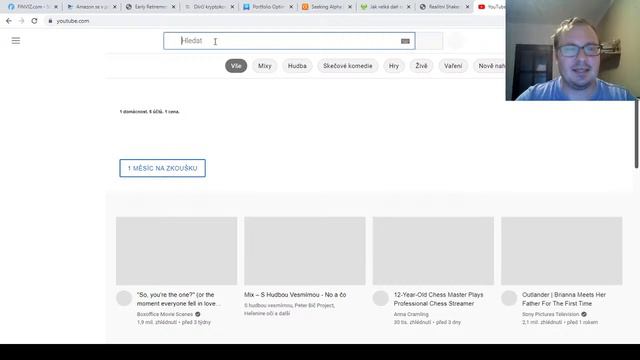The height and width of the screenshot is (360, 640).
Task: Select the Hudba filter chip
Action: 297,66
